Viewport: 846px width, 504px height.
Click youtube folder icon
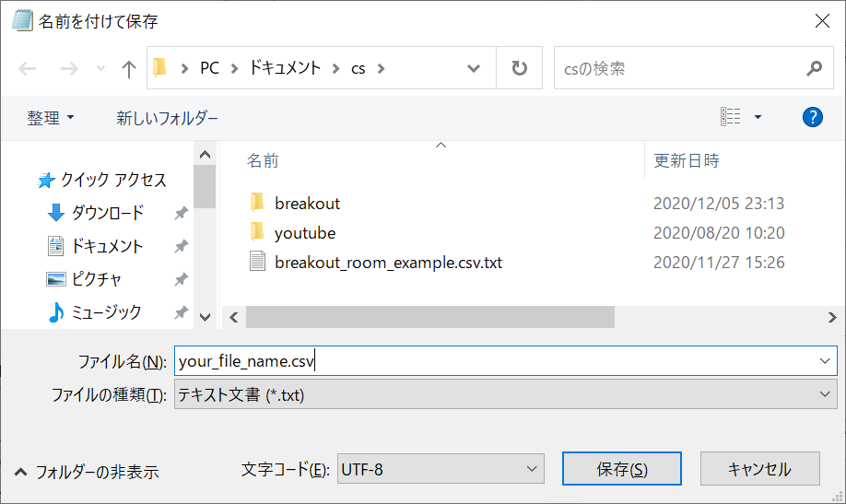pyautogui.click(x=257, y=231)
